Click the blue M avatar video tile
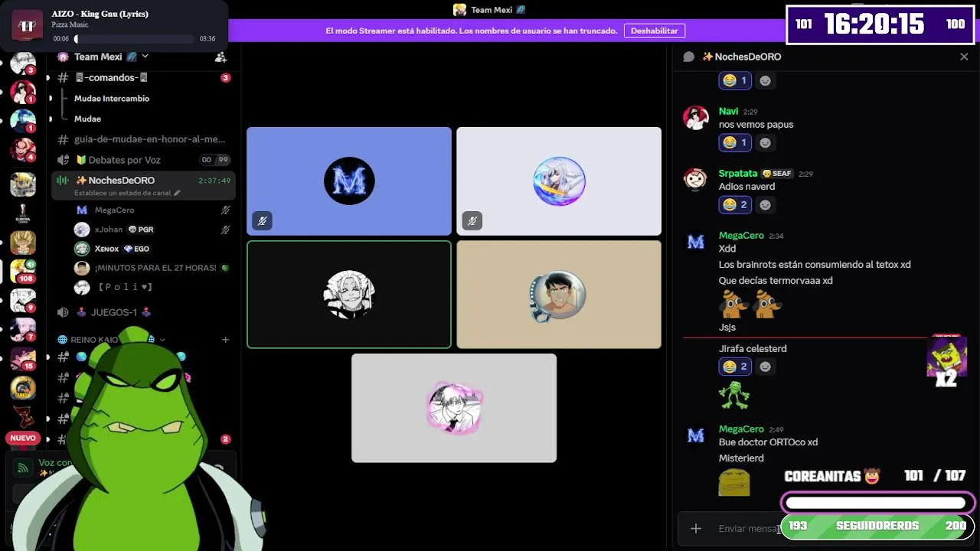The height and width of the screenshot is (551, 980). [x=349, y=181]
